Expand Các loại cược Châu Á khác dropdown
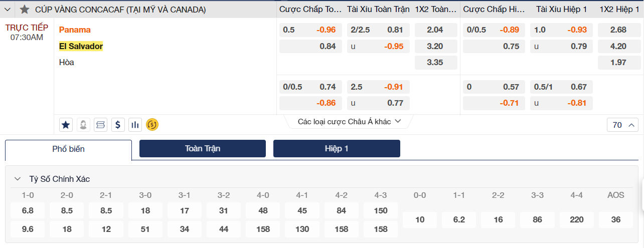Screen dimensions: 644x248 (x=349, y=121)
